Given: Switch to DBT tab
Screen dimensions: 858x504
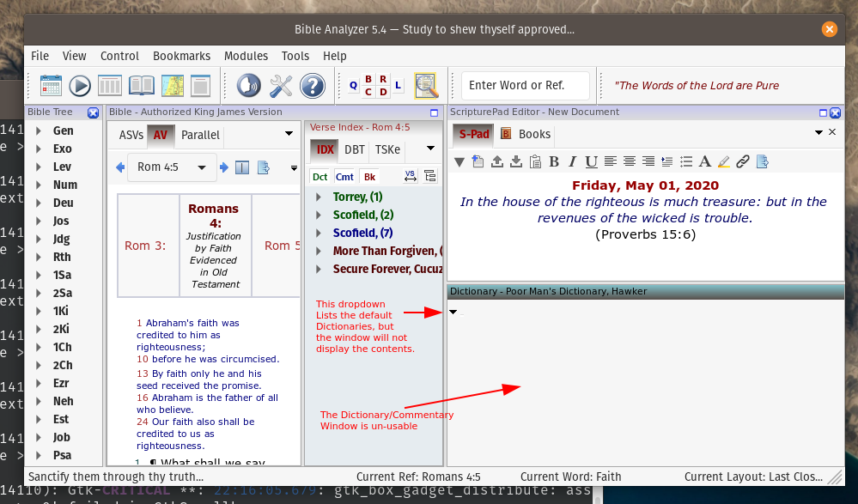Looking at the screenshot, I should click(355, 149).
